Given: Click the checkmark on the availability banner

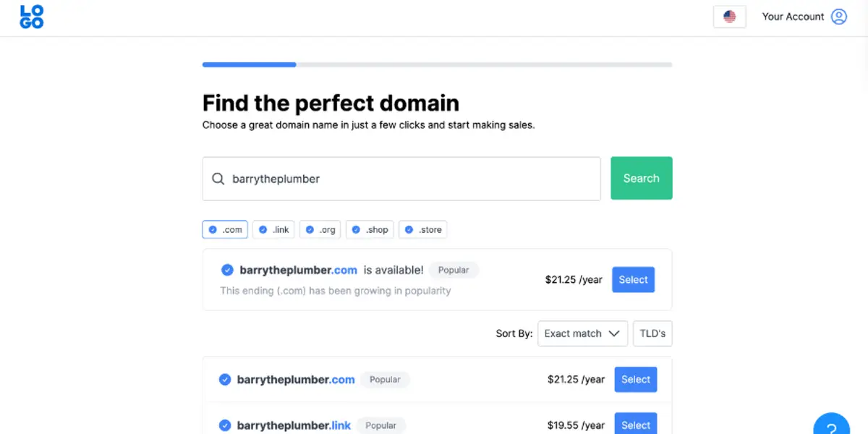Looking at the screenshot, I should (x=227, y=269).
